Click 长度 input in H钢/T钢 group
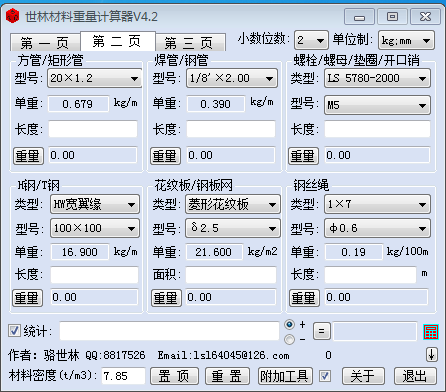Viewport: 446px width, 392px height. coord(94,275)
